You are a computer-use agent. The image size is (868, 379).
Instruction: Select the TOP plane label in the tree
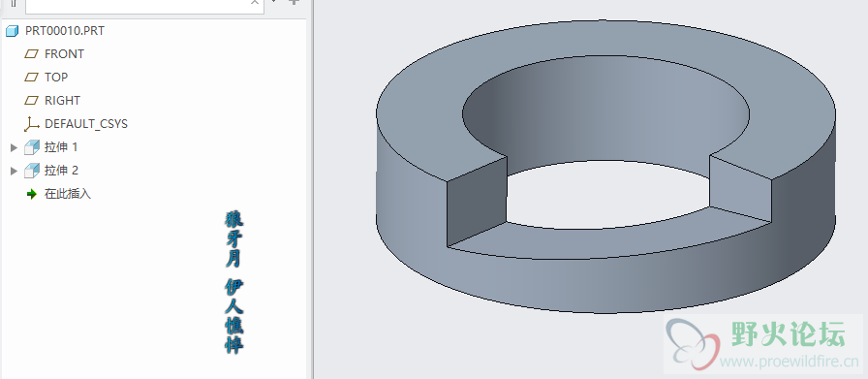(x=56, y=78)
